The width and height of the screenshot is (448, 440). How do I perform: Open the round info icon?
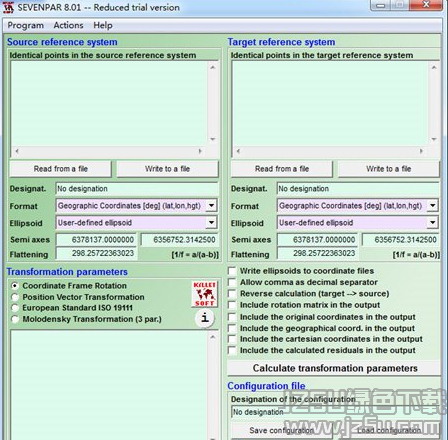[x=205, y=318]
